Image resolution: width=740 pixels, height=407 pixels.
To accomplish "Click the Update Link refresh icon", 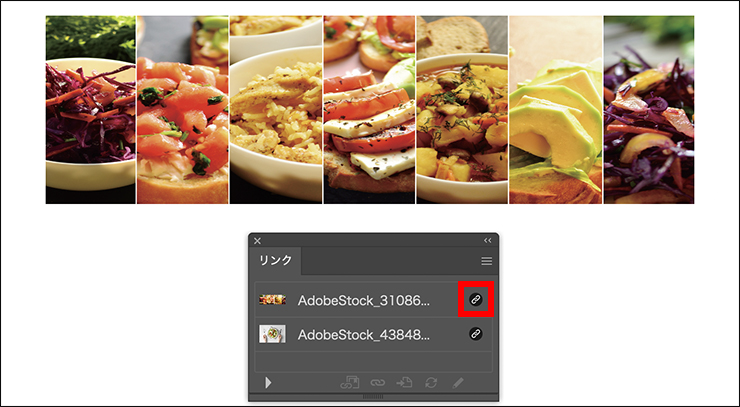I will point(431,382).
